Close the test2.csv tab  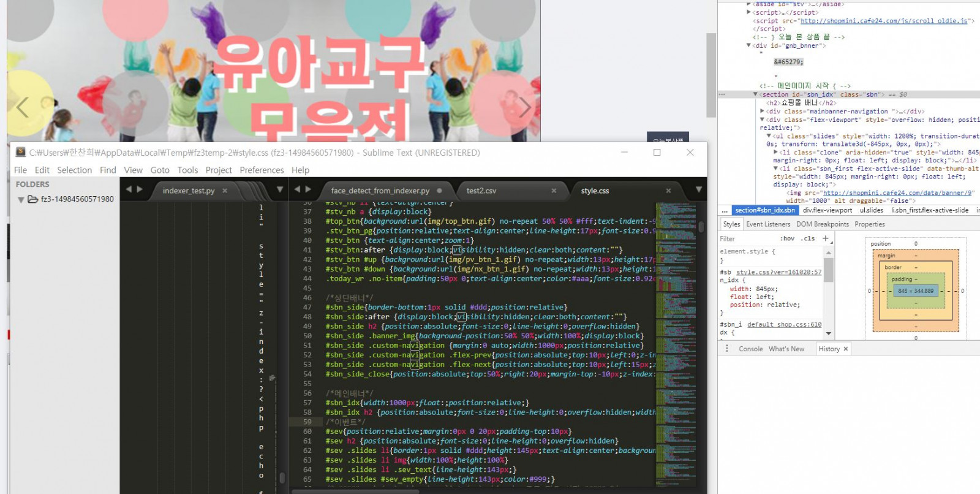(554, 191)
